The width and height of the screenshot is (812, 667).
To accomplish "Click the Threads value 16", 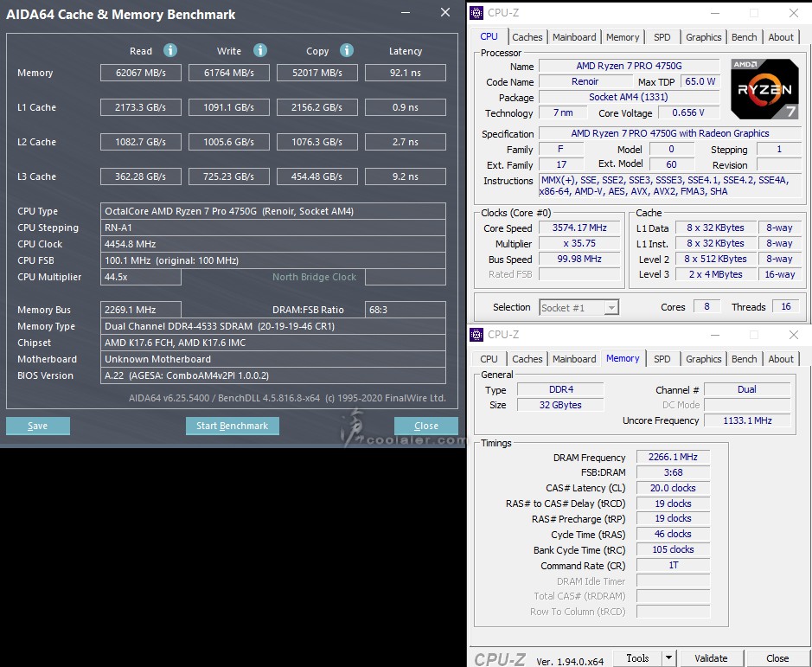I will tap(786, 306).
